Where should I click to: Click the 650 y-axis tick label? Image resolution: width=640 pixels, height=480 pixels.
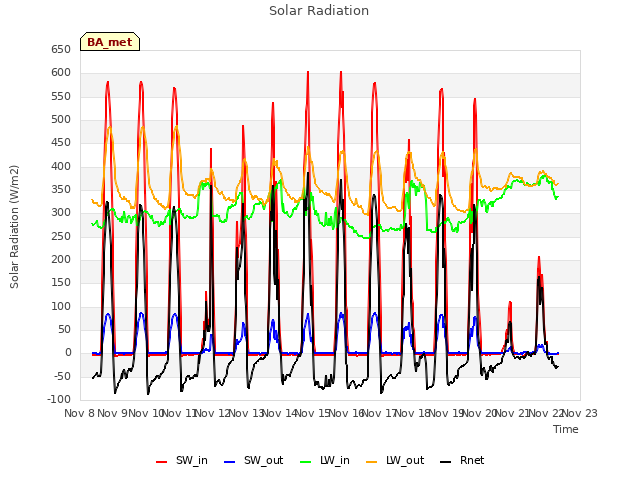point(61,49)
